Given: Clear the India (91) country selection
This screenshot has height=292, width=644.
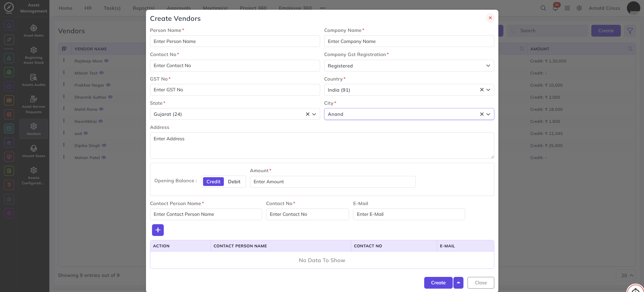Looking at the screenshot, I should coord(482,90).
